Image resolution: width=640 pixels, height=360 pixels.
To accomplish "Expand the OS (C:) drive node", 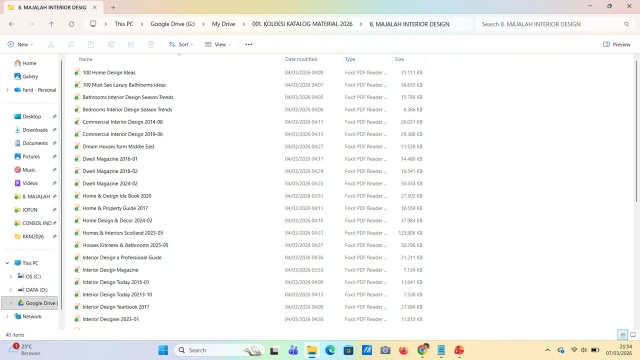I will tap(11, 276).
